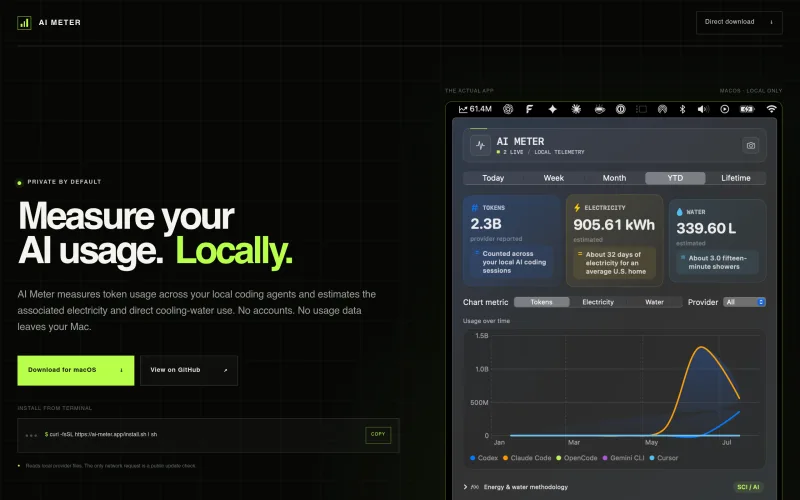Select the YTD time range tab
This screenshot has height=500, width=800.
[x=675, y=178]
